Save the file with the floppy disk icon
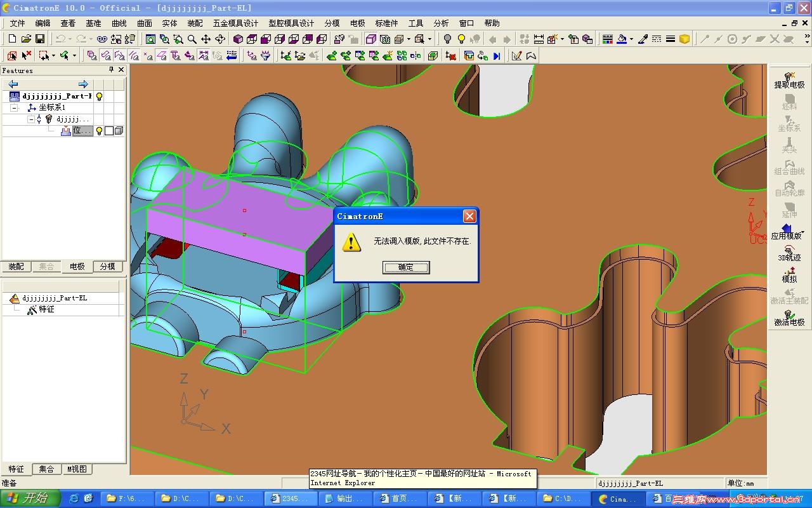The image size is (812, 508). (x=40, y=39)
